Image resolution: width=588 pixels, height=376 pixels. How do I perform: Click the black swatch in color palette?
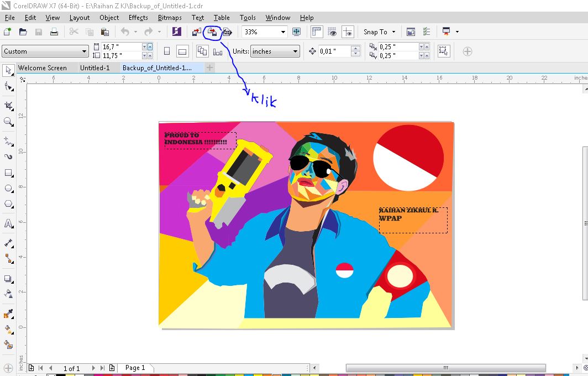point(61,374)
